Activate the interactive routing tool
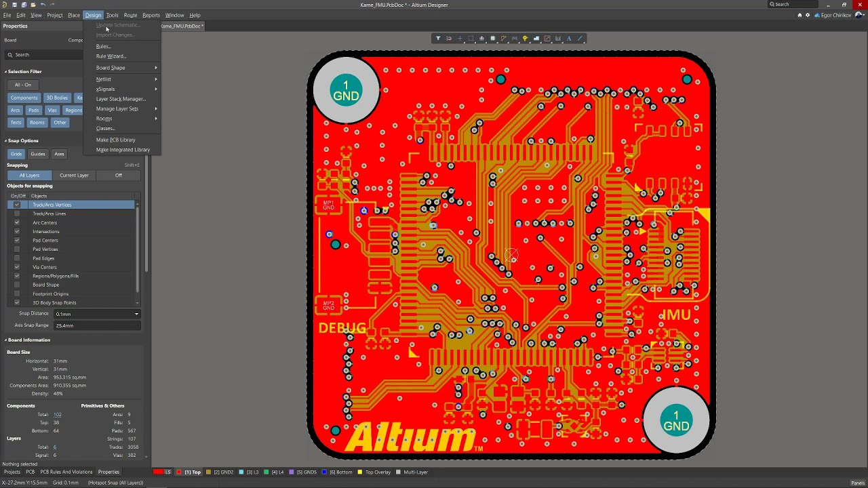 (504, 39)
